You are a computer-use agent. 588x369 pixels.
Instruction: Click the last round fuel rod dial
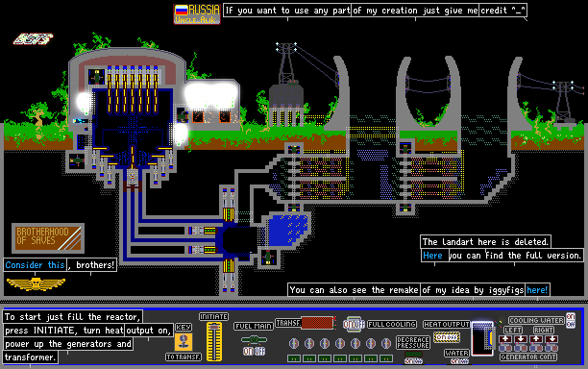(x=386, y=343)
